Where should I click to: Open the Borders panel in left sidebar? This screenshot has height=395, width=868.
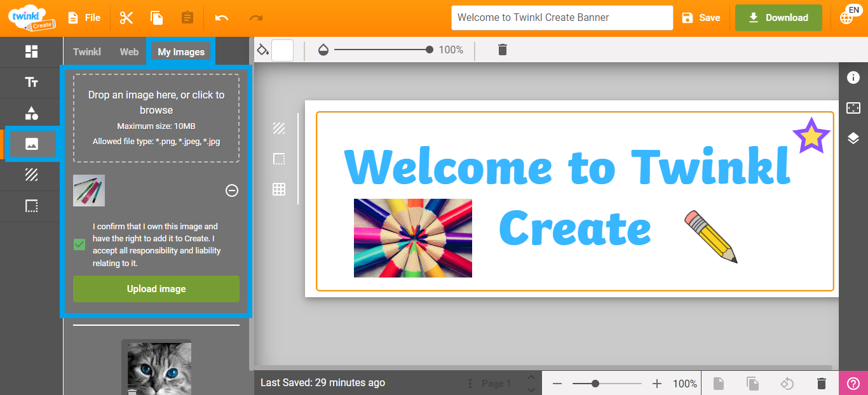pyautogui.click(x=31, y=206)
